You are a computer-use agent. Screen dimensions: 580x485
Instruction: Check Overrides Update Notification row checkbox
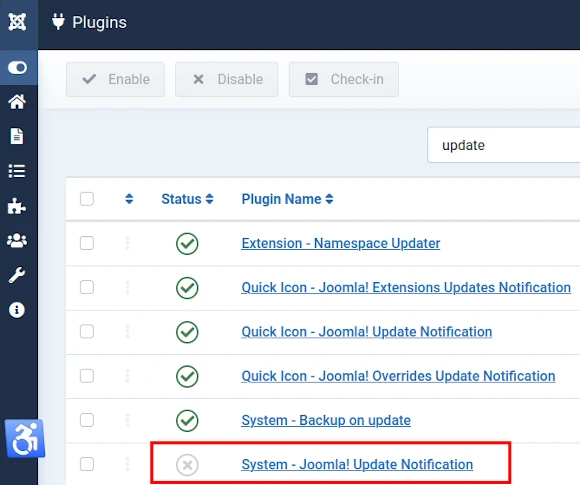pyautogui.click(x=87, y=376)
